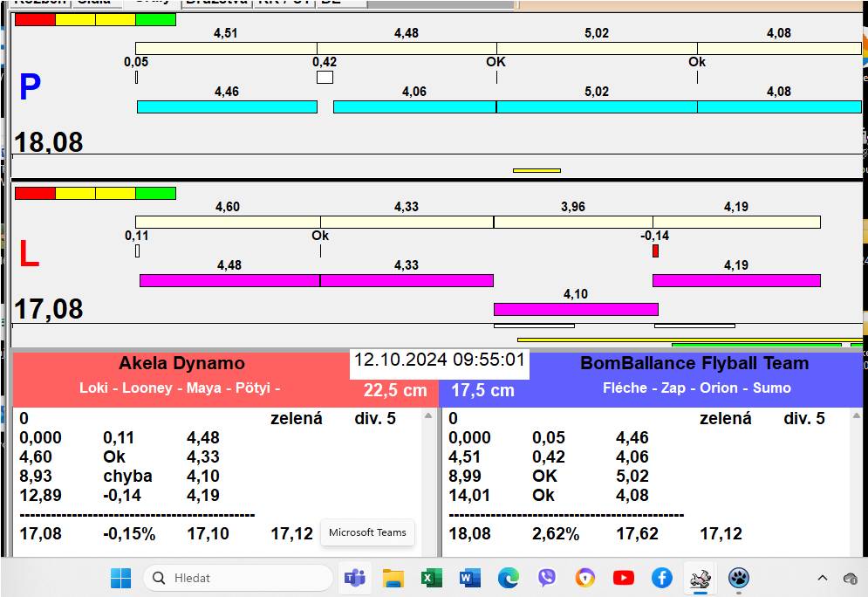Click the red start light in lane P
The height and width of the screenshot is (597, 868).
click(x=35, y=19)
